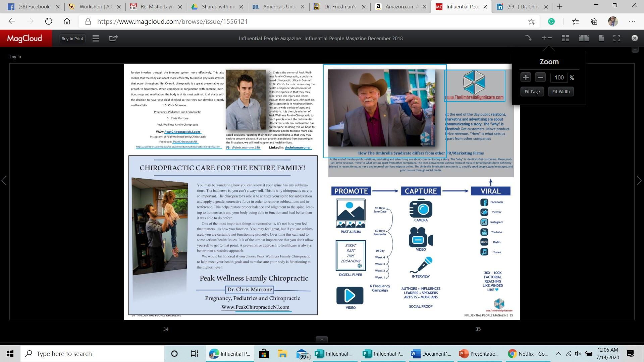Click the muted volume tray icon
This screenshot has width=644, height=362.
click(x=578, y=354)
